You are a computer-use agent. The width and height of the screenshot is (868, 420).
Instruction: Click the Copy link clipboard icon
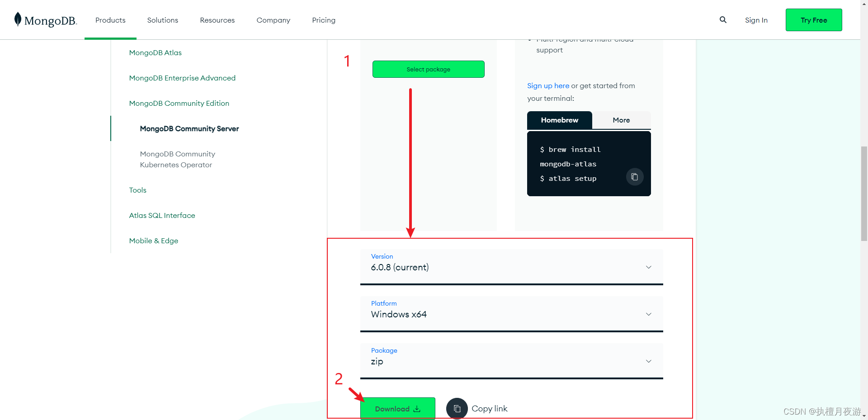(457, 409)
